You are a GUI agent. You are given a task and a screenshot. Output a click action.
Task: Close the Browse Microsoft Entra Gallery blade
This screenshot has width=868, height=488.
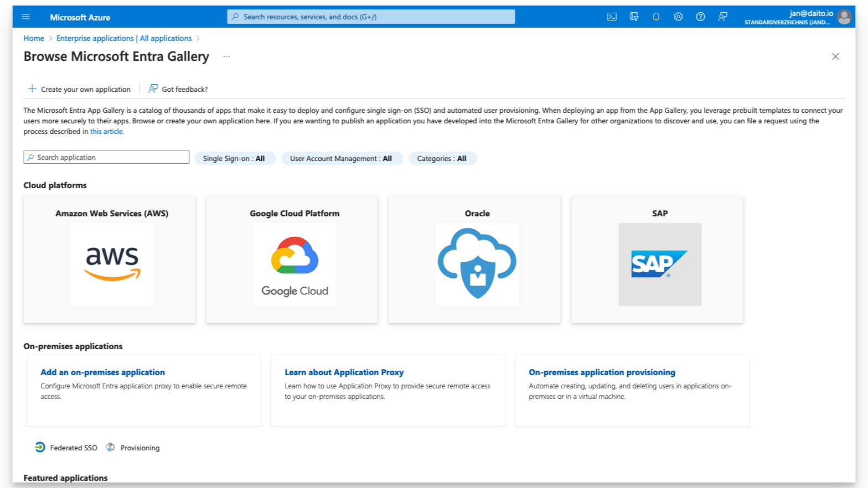[x=835, y=56]
